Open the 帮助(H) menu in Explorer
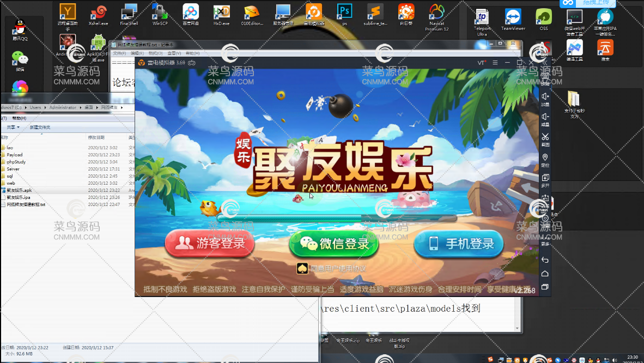644x363 pixels. point(19,118)
